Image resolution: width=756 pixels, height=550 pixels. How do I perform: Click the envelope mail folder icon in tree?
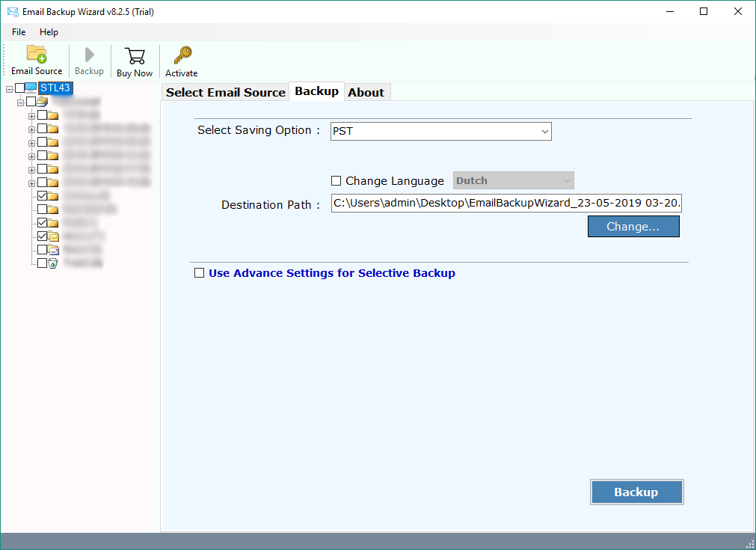pyautogui.click(x=53, y=236)
